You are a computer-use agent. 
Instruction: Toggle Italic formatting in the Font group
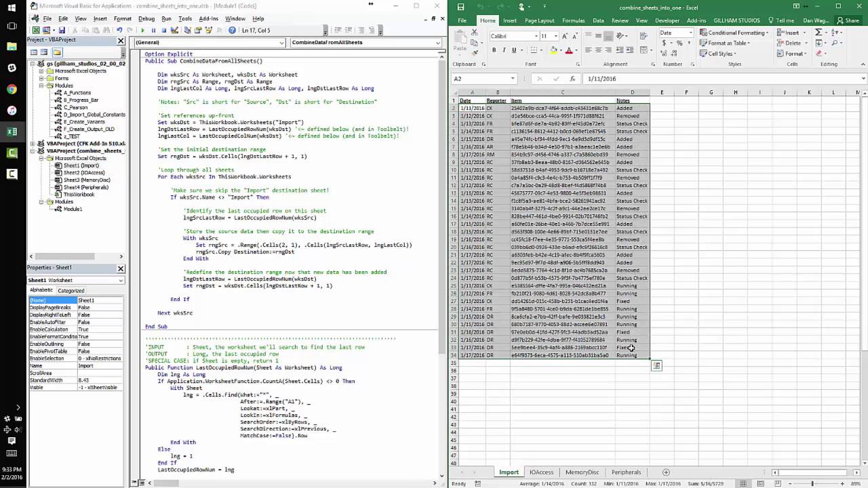tap(505, 49)
